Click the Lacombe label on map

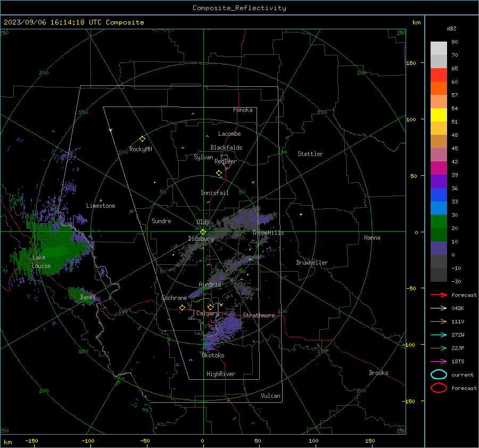(229, 134)
